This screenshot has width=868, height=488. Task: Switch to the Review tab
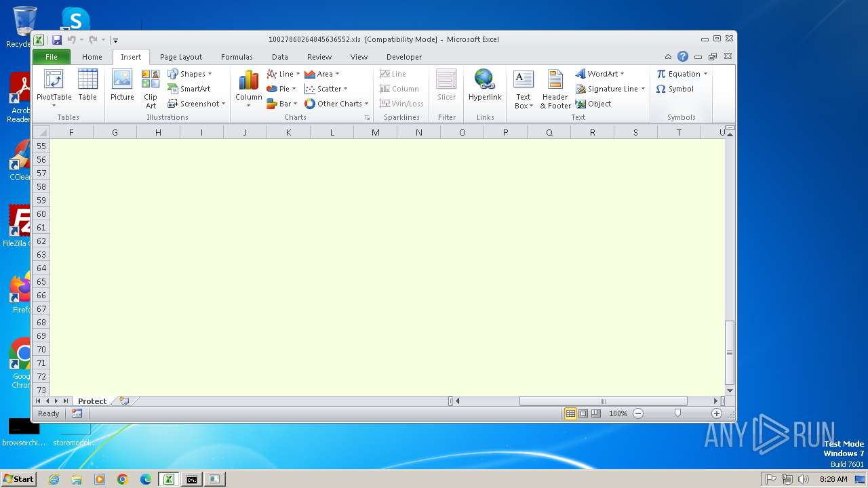pos(319,57)
